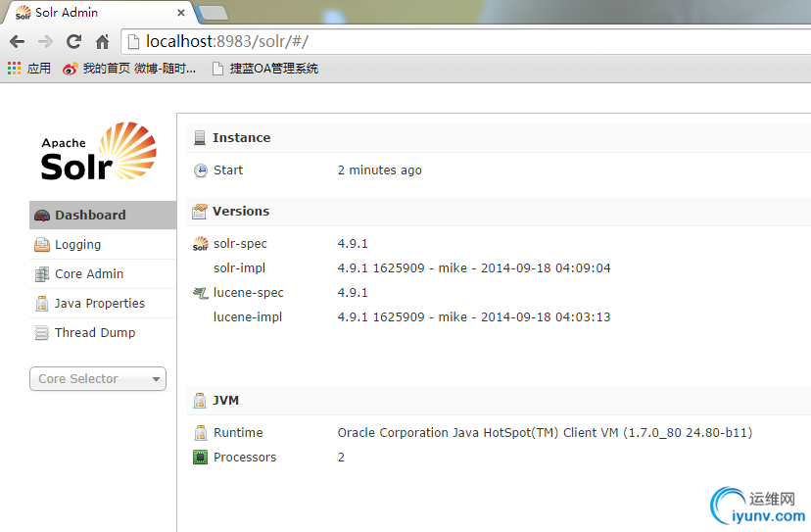The width and height of the screenshot is (811, 532).
Task: Click the lucene-impl value ending 04:03:13
Action: coord(474,317)
